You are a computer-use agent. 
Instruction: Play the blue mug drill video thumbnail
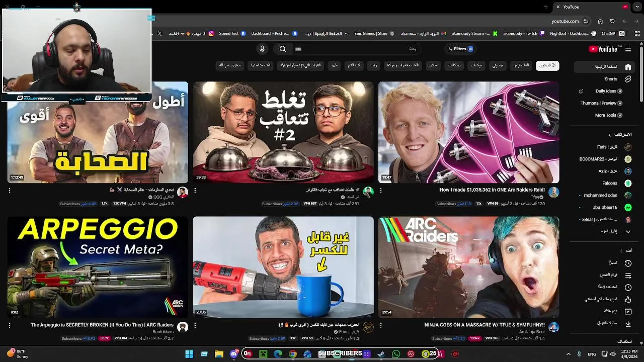pyautogui.click(x=283, y=267)
